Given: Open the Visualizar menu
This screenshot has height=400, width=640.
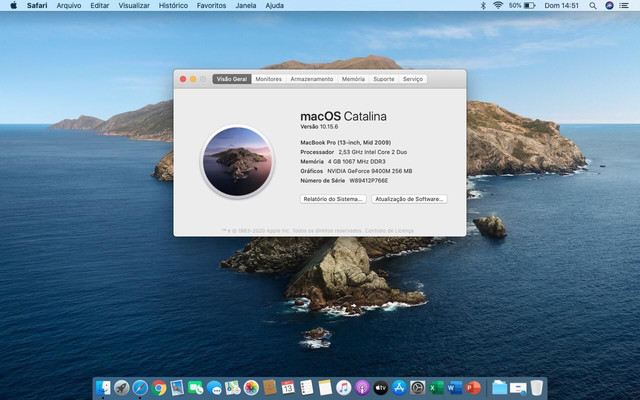Looking at the screenshot, I should 134,6.
